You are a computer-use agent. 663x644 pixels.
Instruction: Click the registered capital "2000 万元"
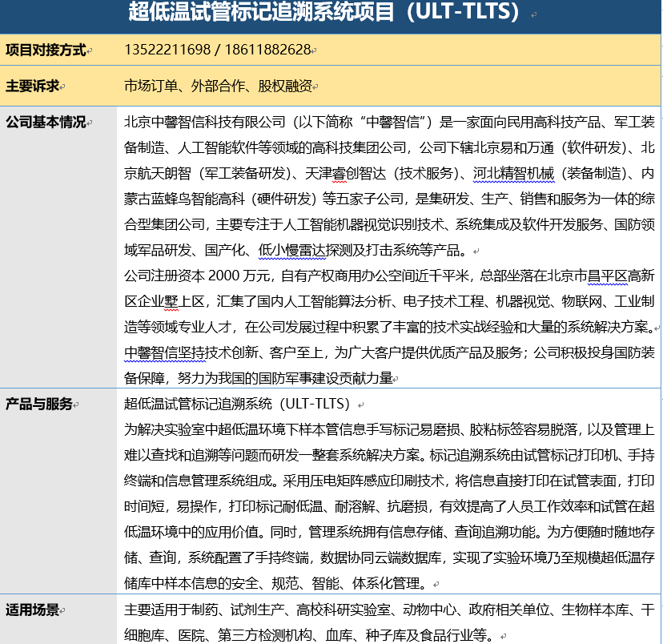click(x=239, y=276)
